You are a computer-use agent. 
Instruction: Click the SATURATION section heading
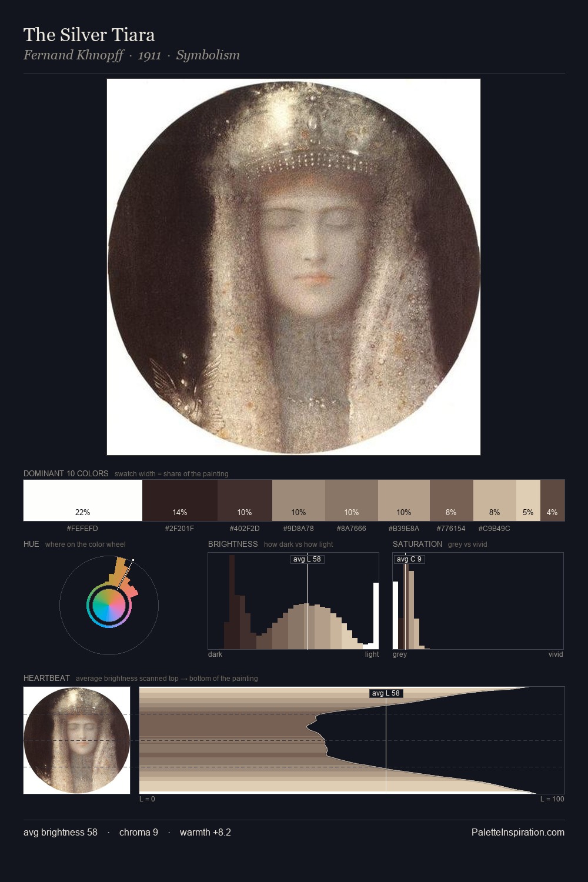click(x=417, y=544)
